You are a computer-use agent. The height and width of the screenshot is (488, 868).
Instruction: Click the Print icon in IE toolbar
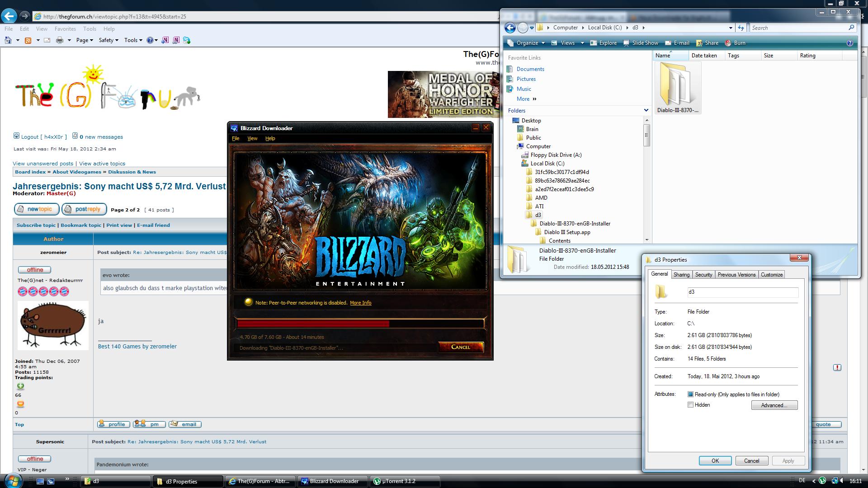click(59, 40)
